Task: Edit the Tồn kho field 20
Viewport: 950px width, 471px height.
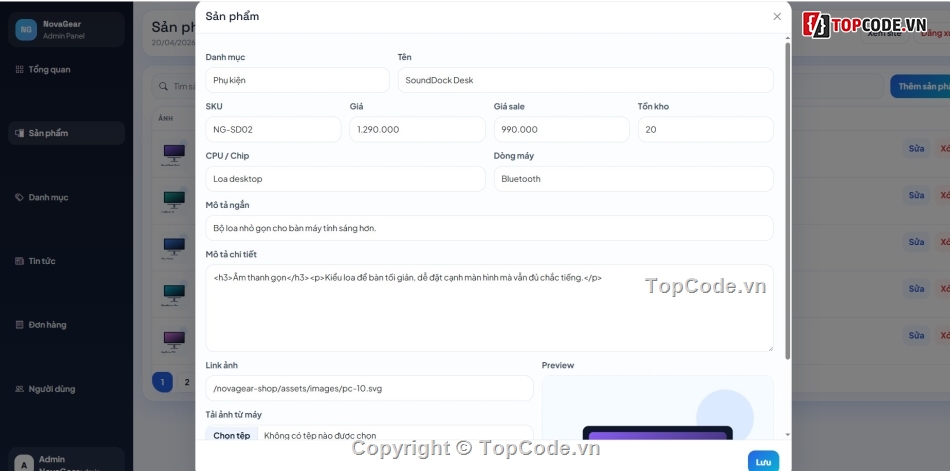Action: coord(706,130)
